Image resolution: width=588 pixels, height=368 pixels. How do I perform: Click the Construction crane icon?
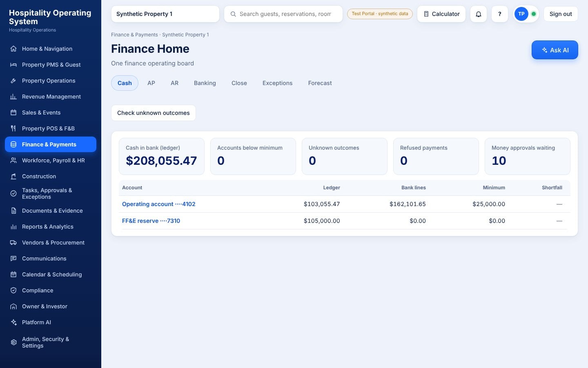13,176
